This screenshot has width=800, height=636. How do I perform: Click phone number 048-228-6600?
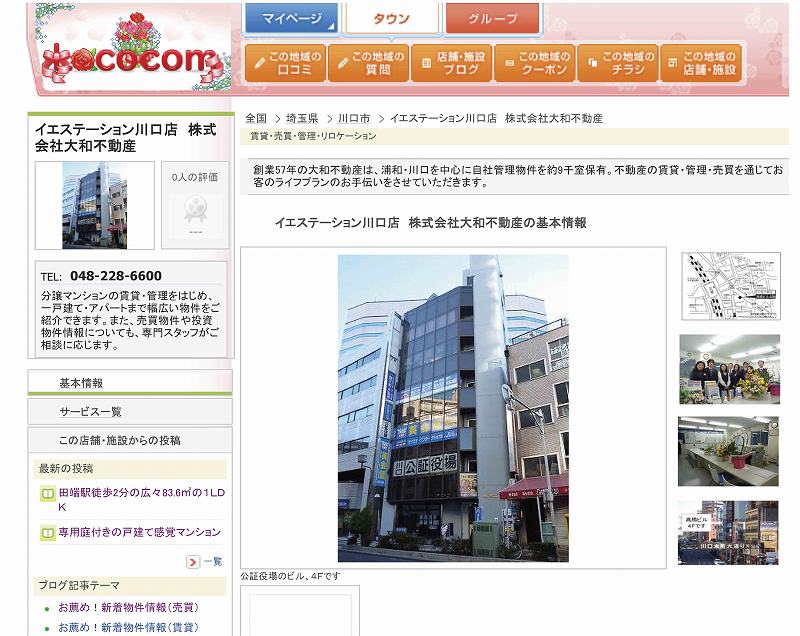click(116, 276)
